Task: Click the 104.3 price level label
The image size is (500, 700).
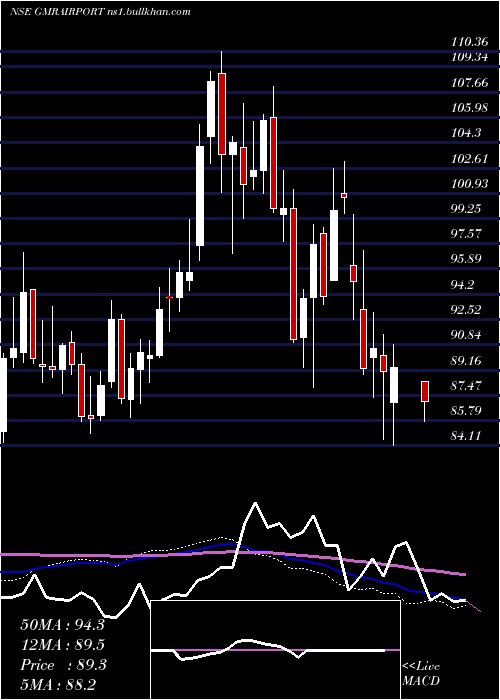Action: 467,133
